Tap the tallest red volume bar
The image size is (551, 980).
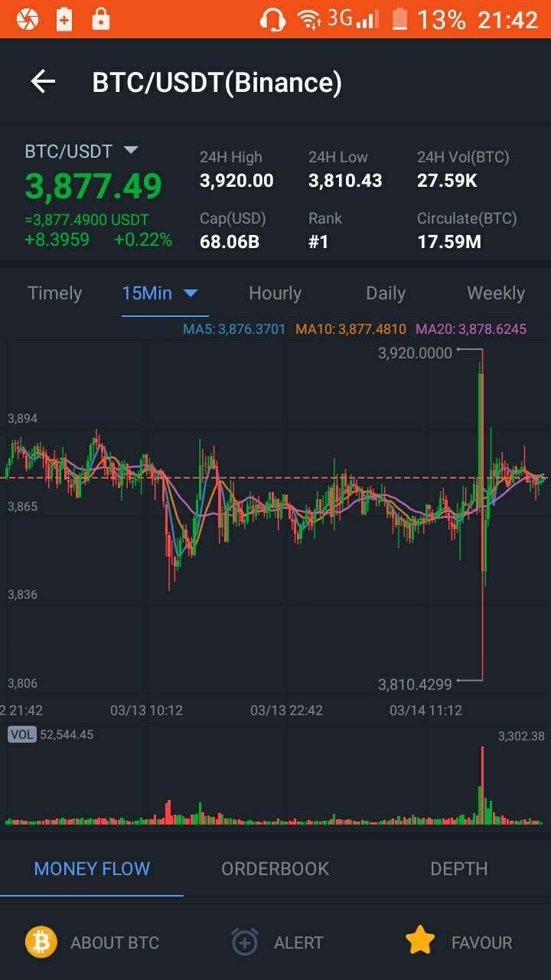point(482,785)
